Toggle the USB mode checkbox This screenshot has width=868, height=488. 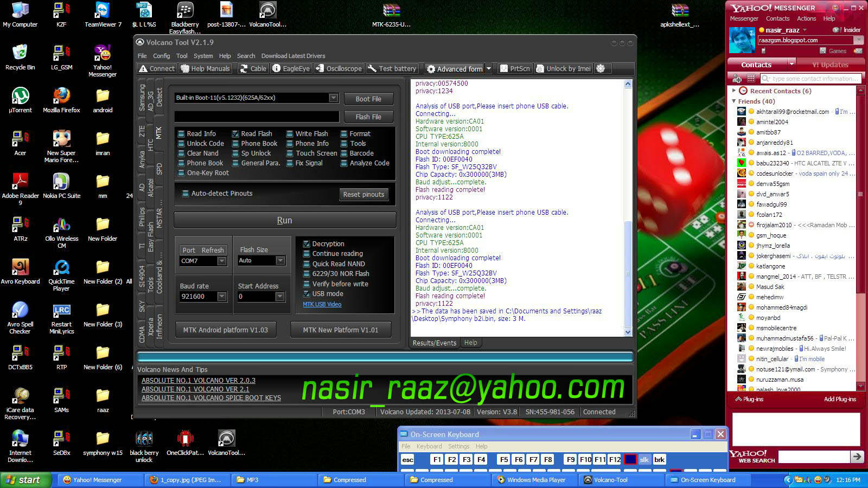[307, 293]
